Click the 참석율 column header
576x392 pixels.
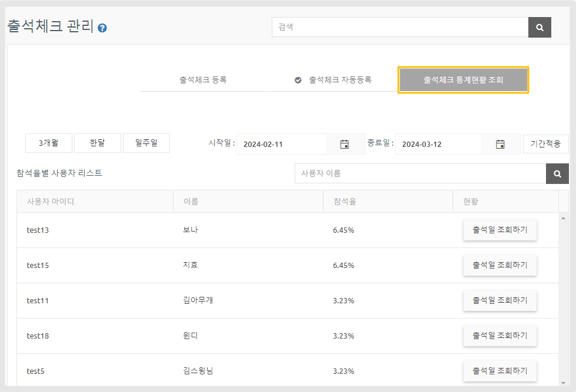pyautogui.click(x=345, y=202)
